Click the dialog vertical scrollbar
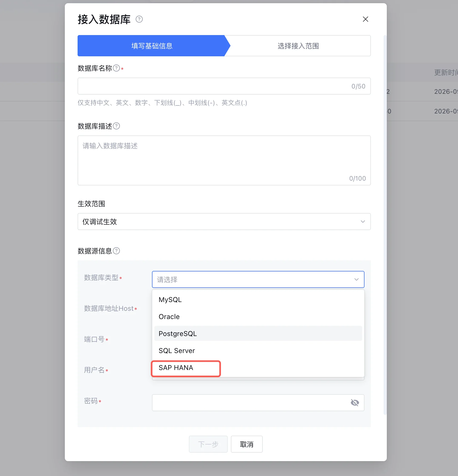 [385, 225]
